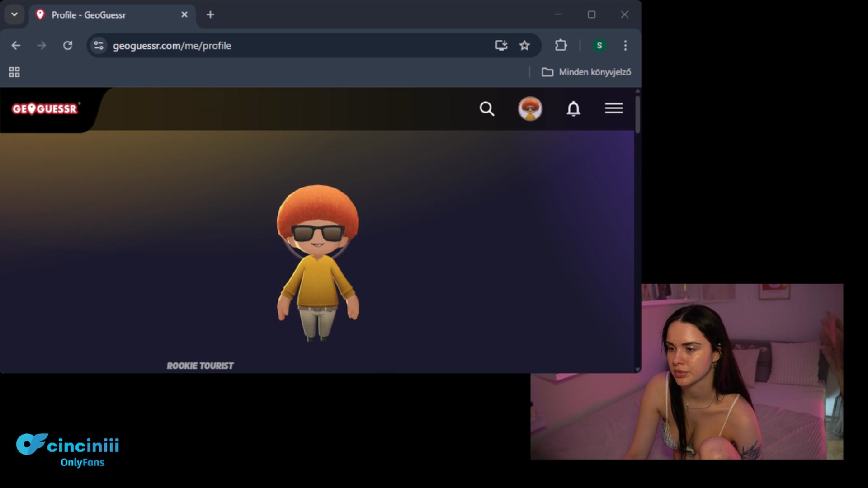
Task: Click the page vertical scrollbar thumb
Action: [x=637, y=114]
